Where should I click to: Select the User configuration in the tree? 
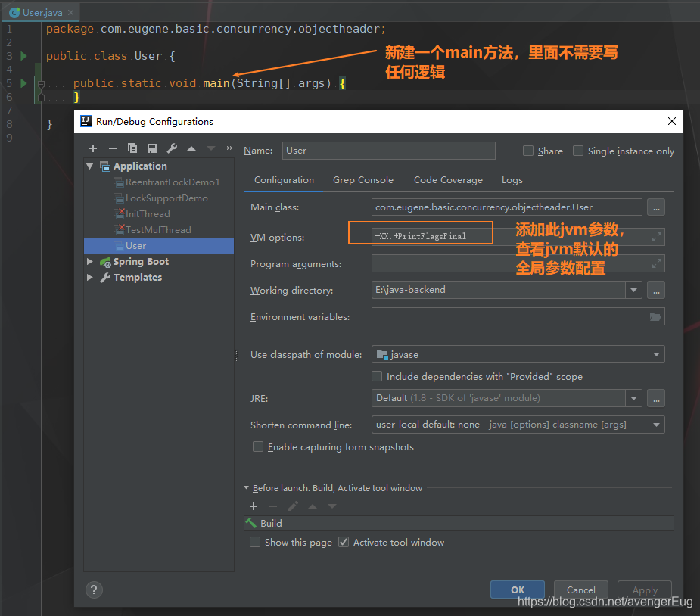tap(159, 245)
